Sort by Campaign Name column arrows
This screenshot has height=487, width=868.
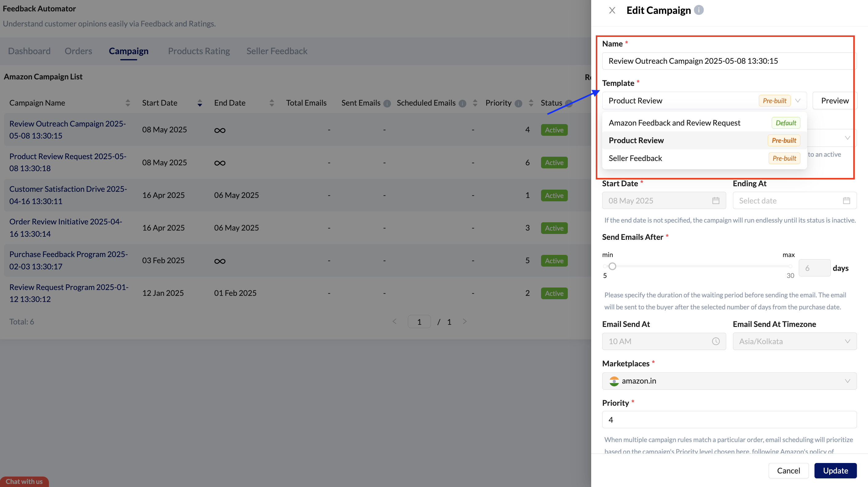128,103
